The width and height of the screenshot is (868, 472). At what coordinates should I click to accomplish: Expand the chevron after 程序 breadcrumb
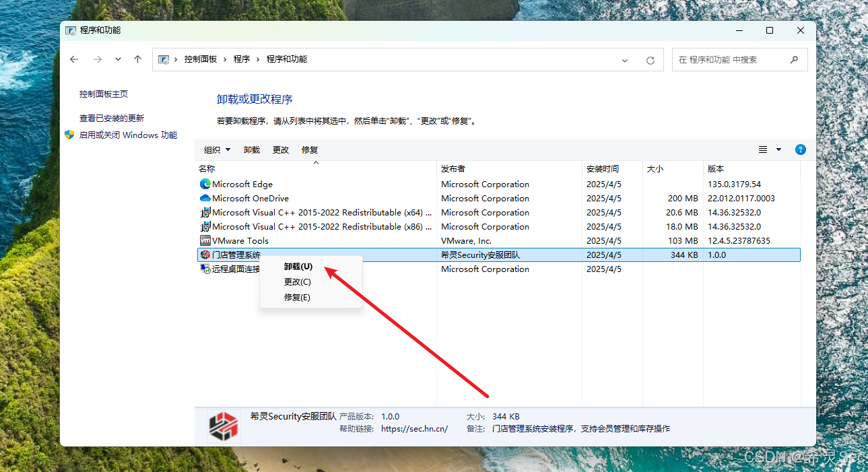tap(258, 59)
